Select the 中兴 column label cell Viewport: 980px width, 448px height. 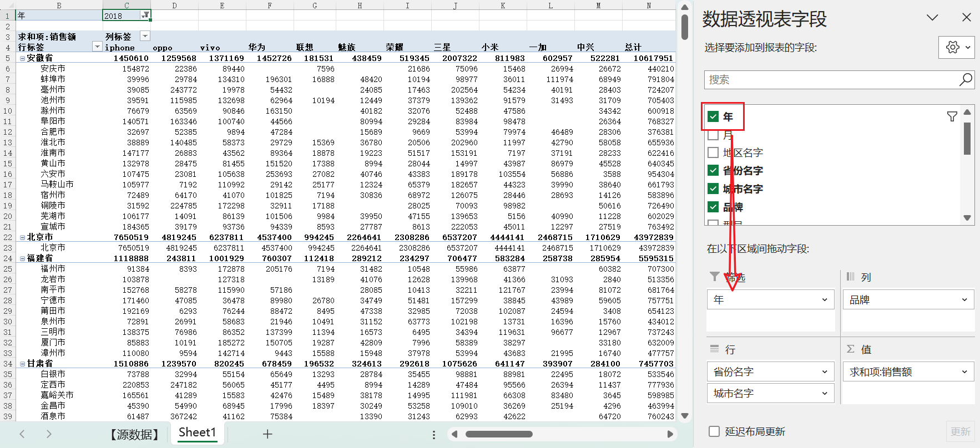click(x=599, y=48)
